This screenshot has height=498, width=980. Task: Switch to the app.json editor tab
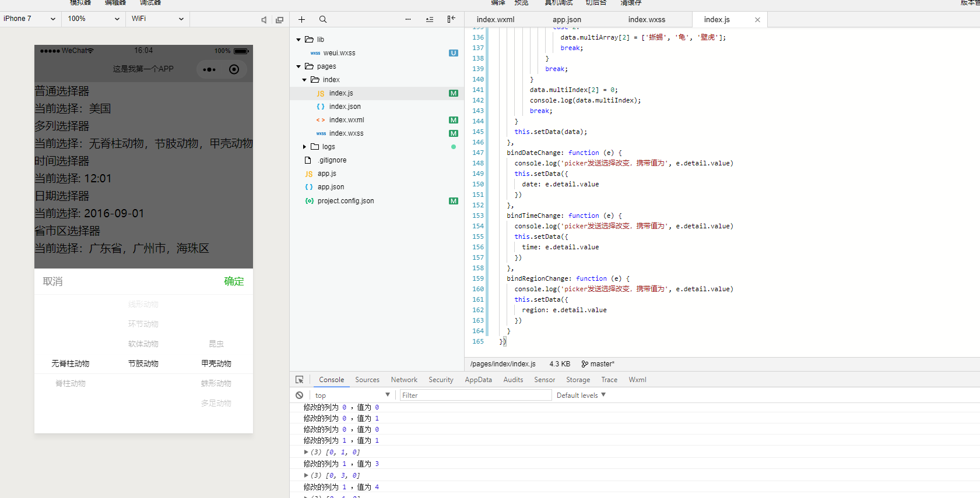567,20
